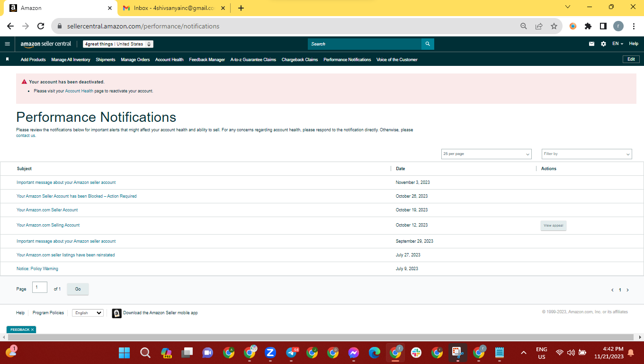
Task: Go to Chargeback Claims
Action: click(300, 60)
